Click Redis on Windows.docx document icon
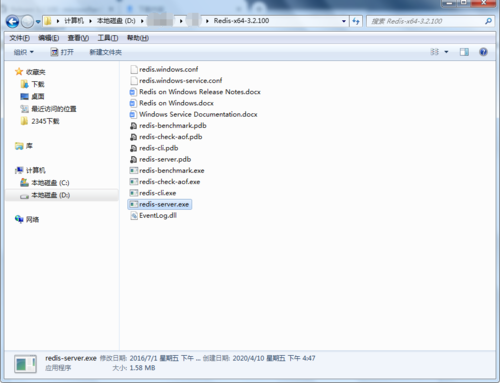This screenshot has width=500, height=383. click(x=133, y=103)
